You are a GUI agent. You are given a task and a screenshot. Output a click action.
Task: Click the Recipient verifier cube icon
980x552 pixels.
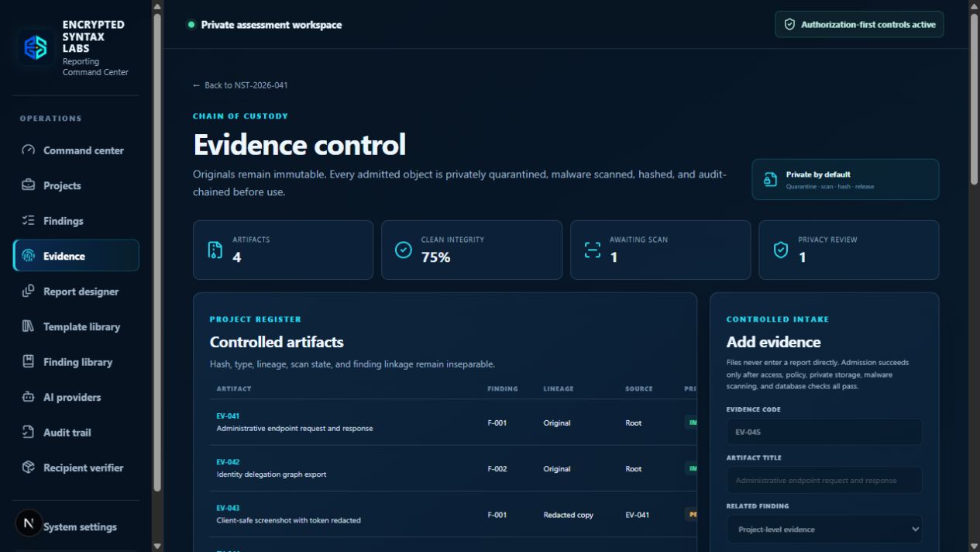(29, 467)
